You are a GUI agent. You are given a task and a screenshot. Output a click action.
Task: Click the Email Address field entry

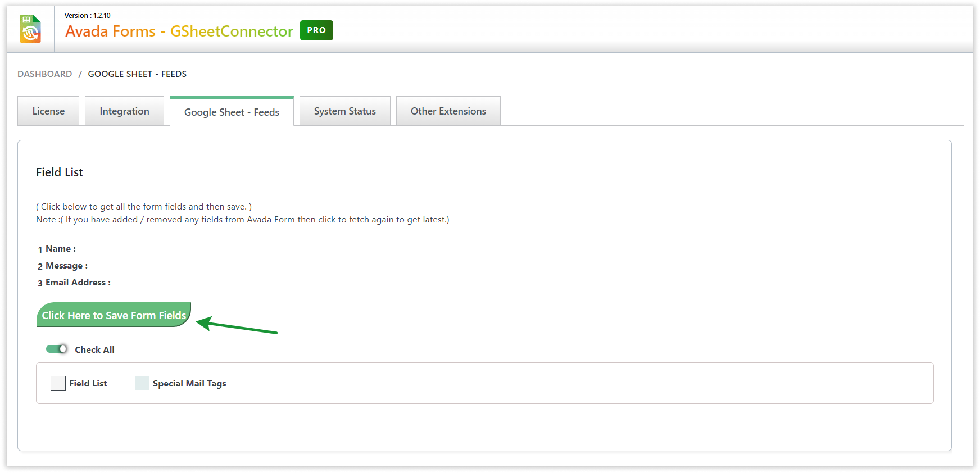click(x=74, y=283)
